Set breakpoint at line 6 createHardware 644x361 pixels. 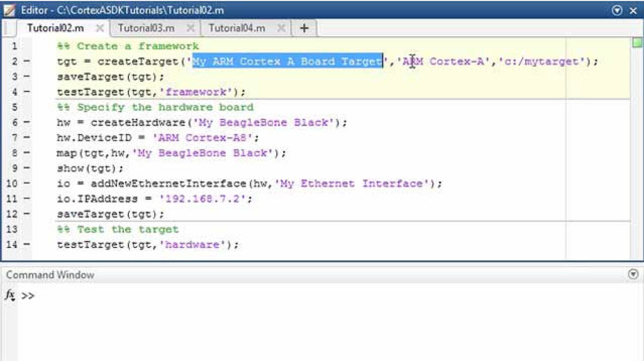point(26,122)
